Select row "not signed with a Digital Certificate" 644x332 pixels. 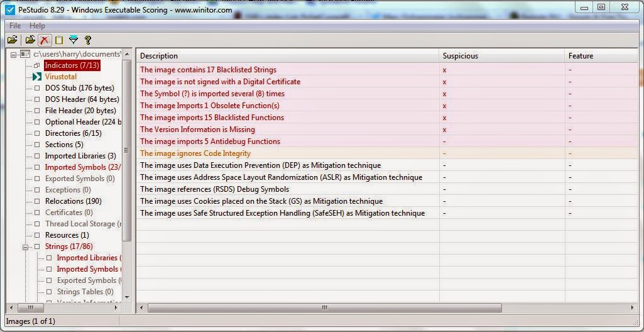point(387,82)
